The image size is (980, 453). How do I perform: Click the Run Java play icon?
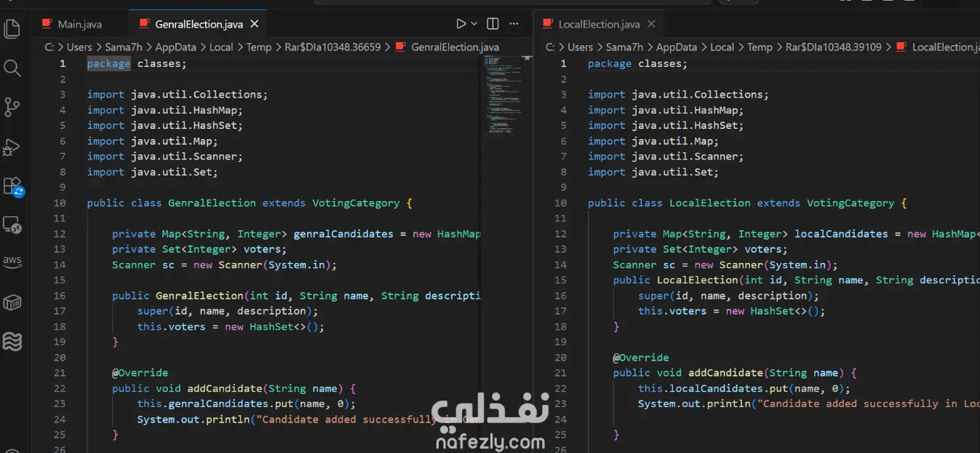click(x=461, y=24)
